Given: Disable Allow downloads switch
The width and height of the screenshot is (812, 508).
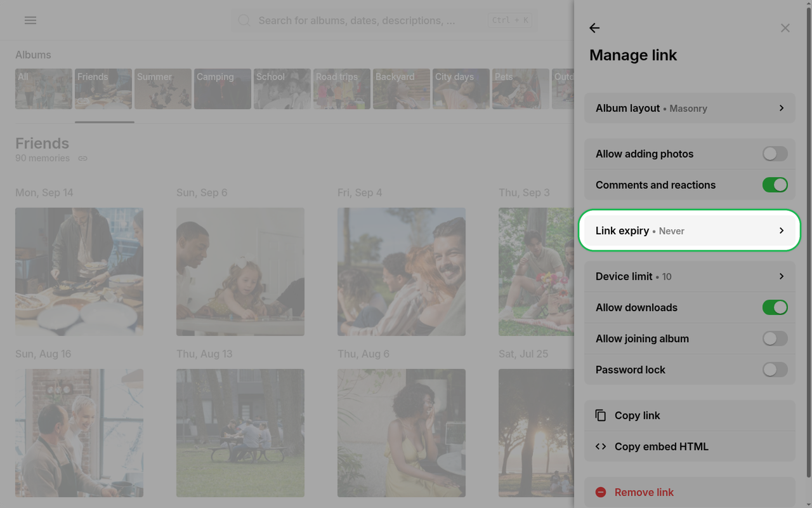Looking at the screenshot, I should (775, 307).
